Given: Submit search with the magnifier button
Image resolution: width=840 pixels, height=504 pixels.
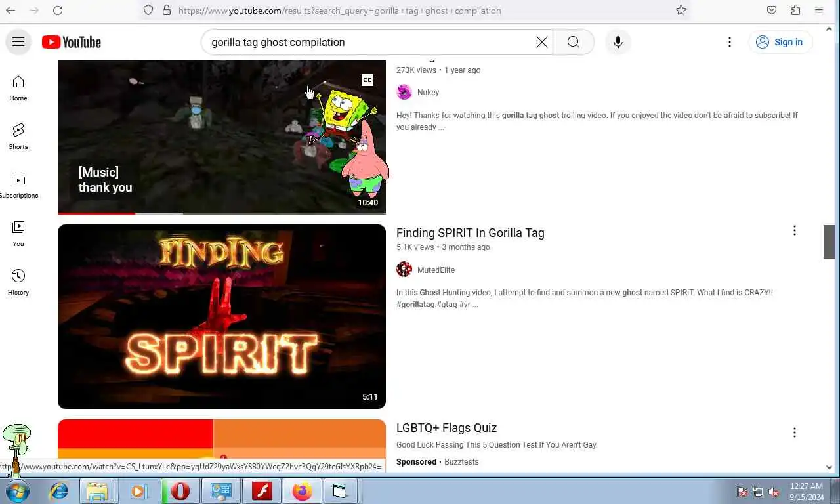Looking at the screenshot, I should tap(574, 42).
